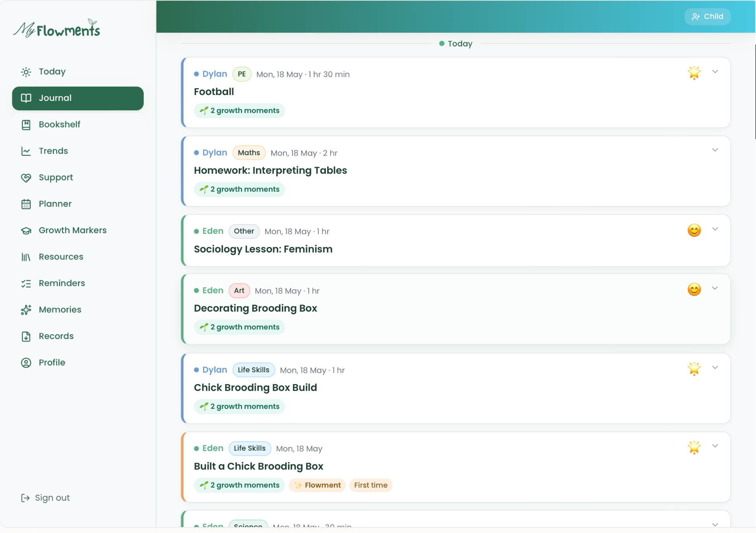Open Trends from the sidebar
756x533 pixels.
click(78, 151)
